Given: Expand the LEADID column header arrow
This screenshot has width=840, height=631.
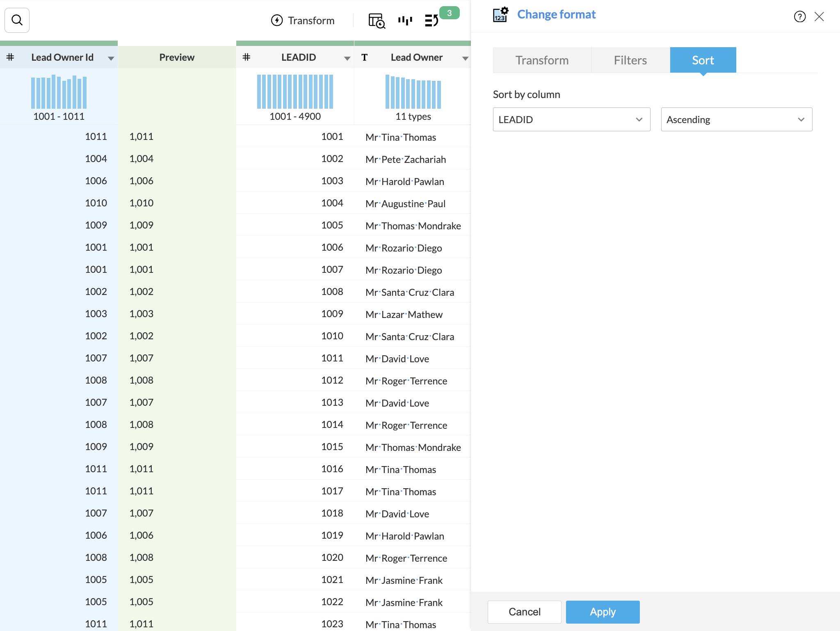Looking at the screenshot, I should coord(347,58).
